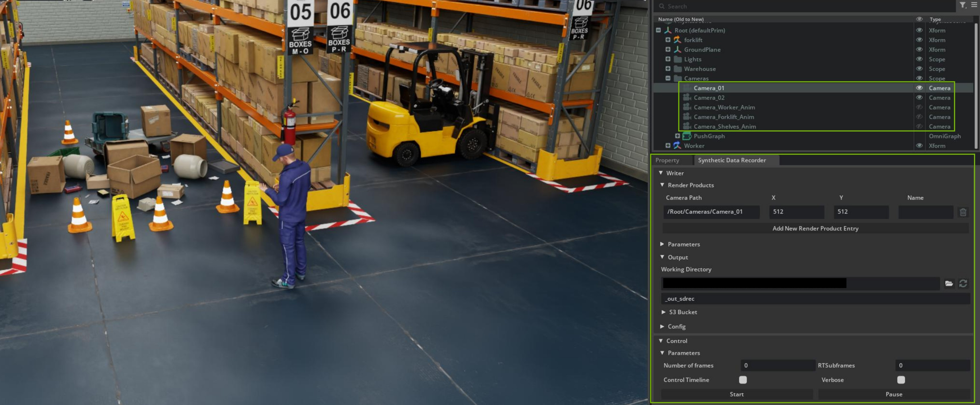The width and height of the screenshot is (980, 405).
Task: Select the Synthetic Data Recorder tab
Action: click(732, 161)
